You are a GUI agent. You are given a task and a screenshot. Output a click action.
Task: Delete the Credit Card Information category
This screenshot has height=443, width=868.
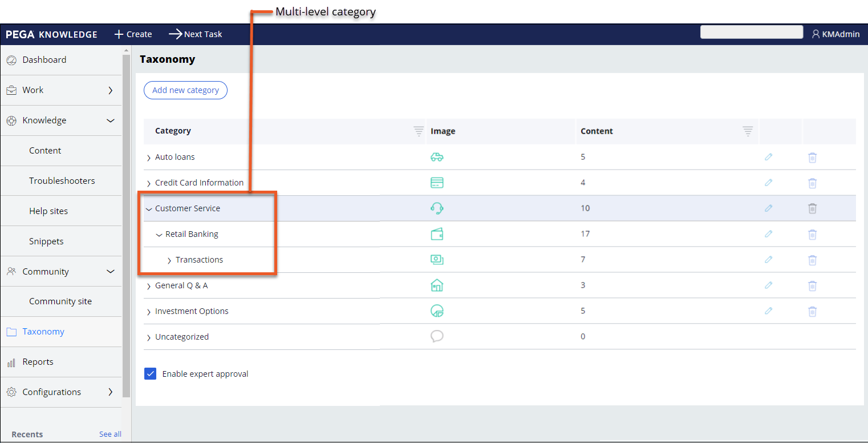tap(812, 183)
